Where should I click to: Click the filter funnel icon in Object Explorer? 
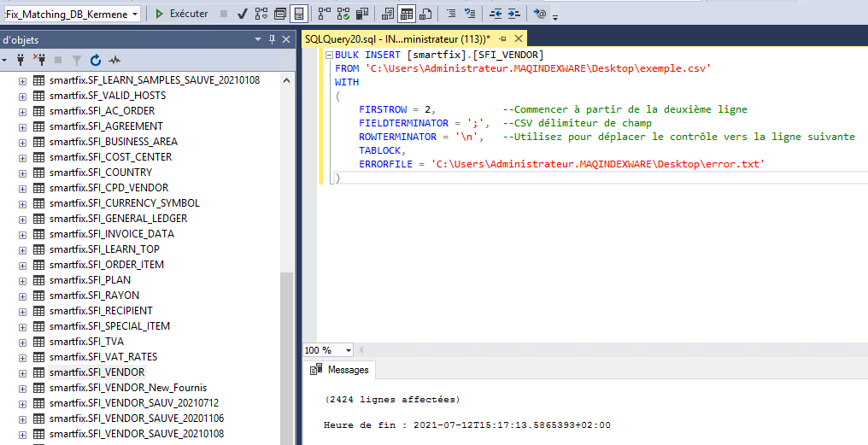click(76, 60)
